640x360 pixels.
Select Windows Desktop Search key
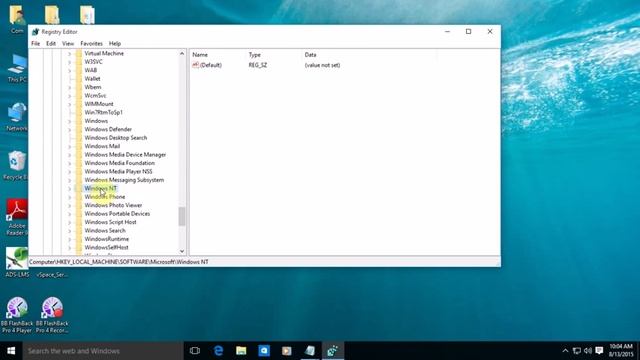pos(116,138)
